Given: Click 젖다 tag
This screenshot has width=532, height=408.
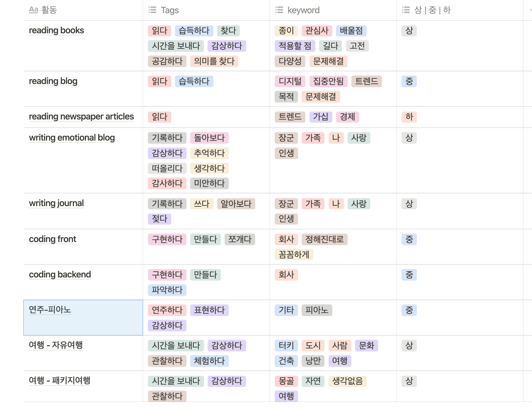Looking at the screenshot, I should pyautogui.click(x=160, y=219).
